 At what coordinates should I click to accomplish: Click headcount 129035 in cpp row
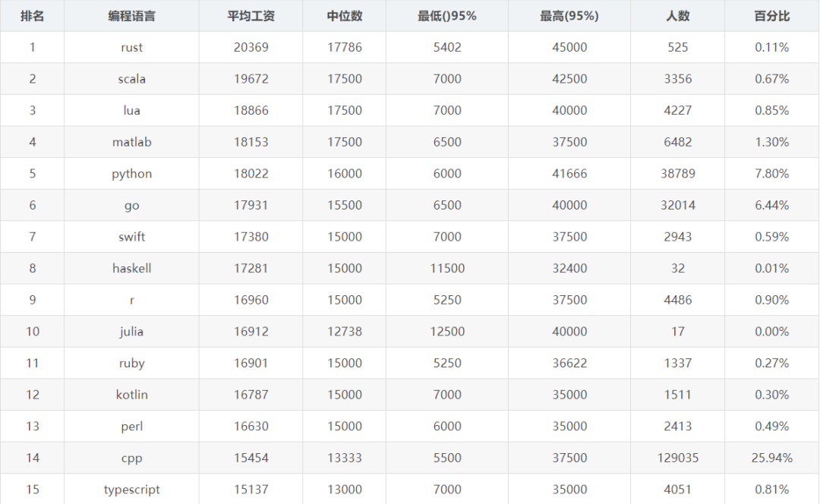pyautogui.click(x=678, y=458)
